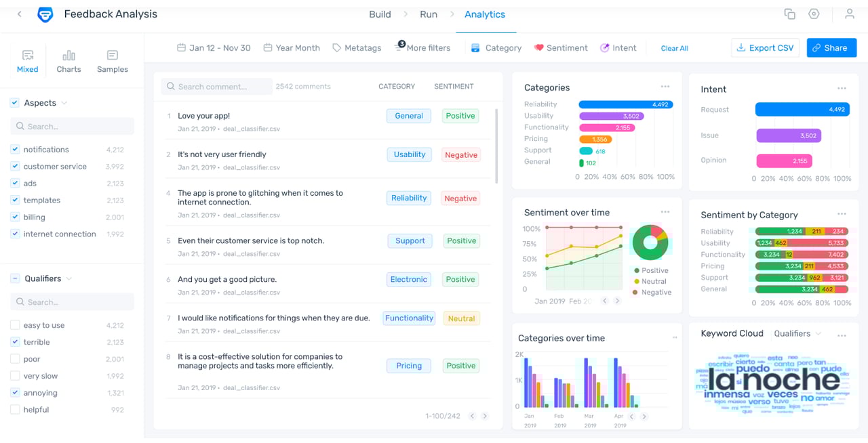Open the settings gear icon

[x=814, y=14]
